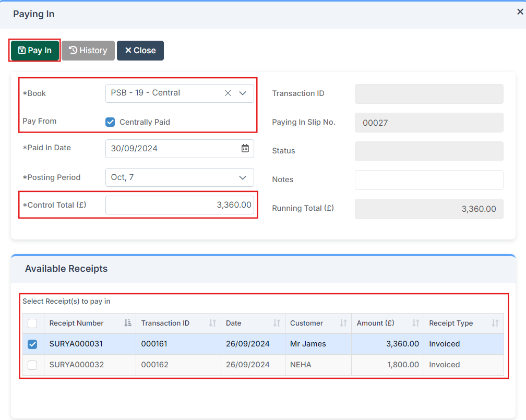Click the calendar icon in Paid In Date
The height and width of the screenshot is (420, 526).
pos(245,148)
